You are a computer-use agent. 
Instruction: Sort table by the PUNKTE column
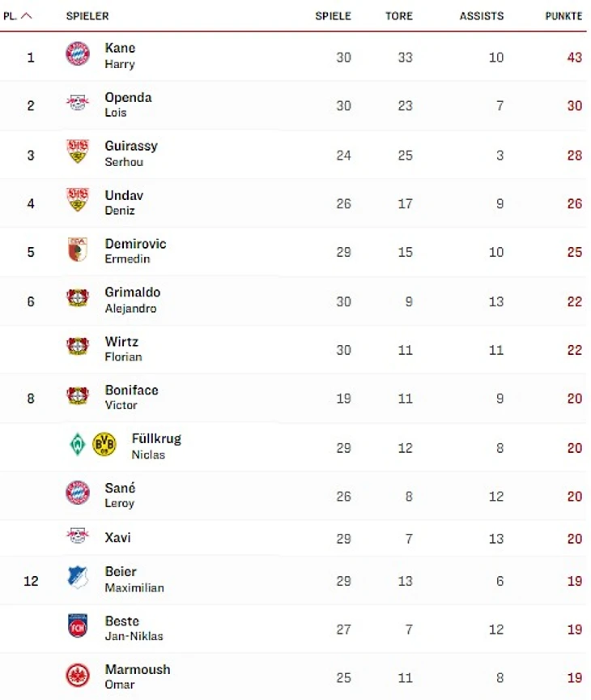tap(564, 16)
